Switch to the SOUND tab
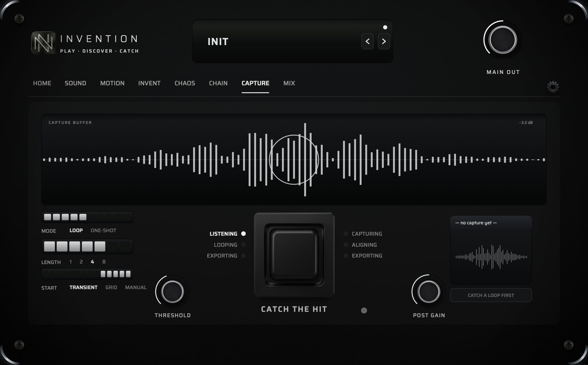 click(x=75, y=83)
